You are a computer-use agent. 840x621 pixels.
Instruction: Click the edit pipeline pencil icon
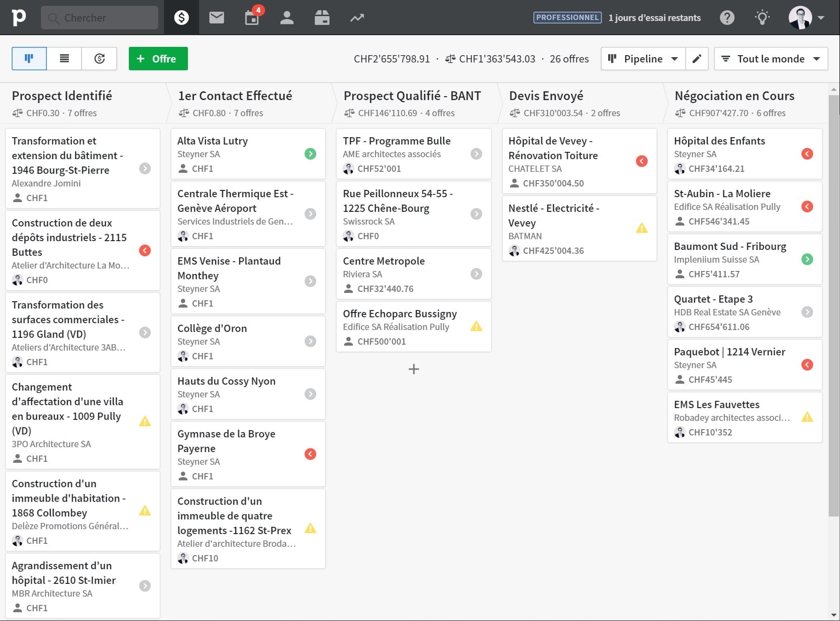point(697,59)
